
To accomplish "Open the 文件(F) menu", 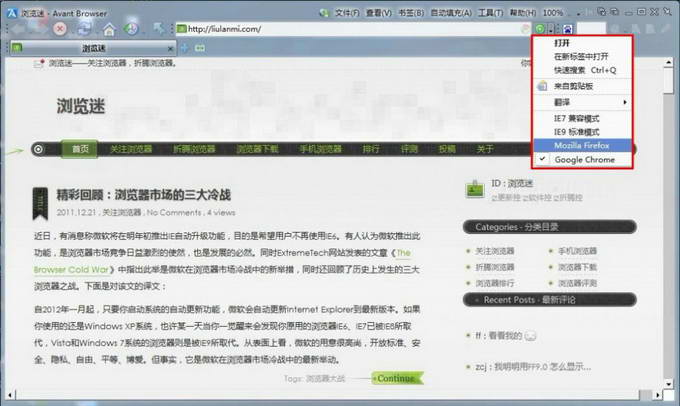I will [347, 13].
